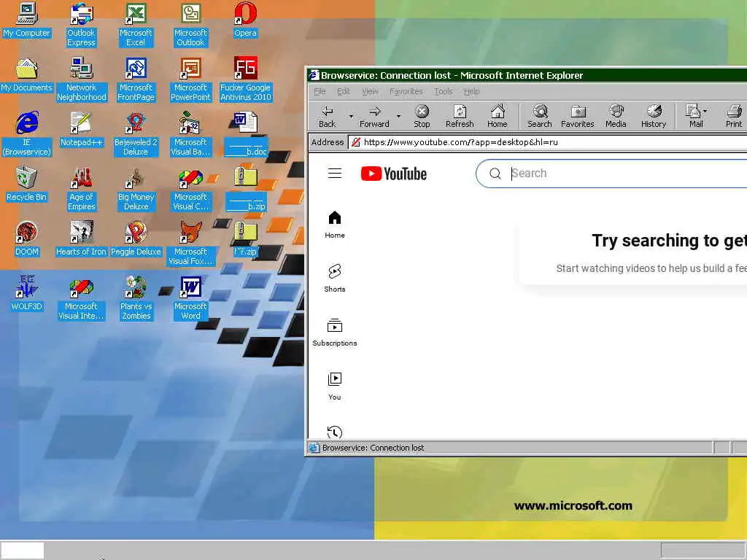Launch Microsoft PowerPoint shortcut
The height and width of the screenshot is (560, 747).
pyautogui.click(x=190, y=79)
